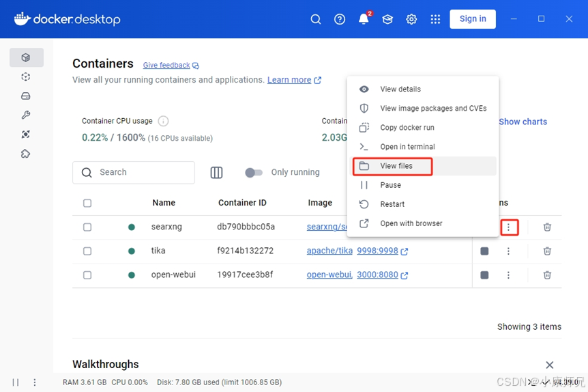Open the Builds wrench sidebar icon

26,115
